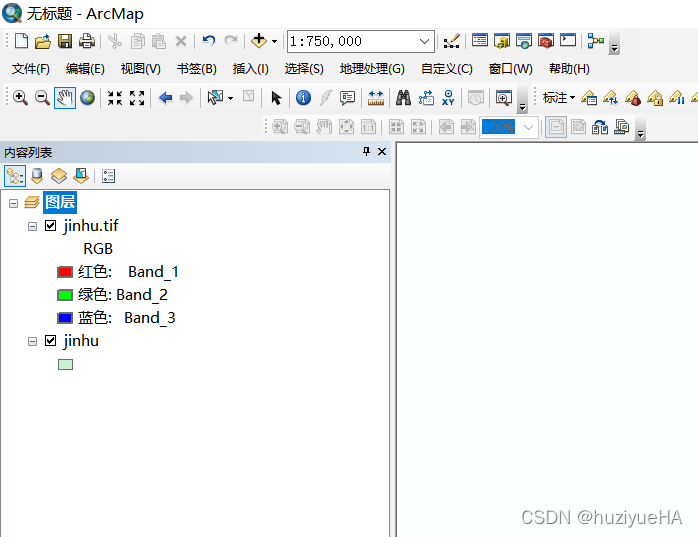698x537 pixels.
Task: Open the HTML Popup tool
Action: pyautogui.click(x=347, y=98)
